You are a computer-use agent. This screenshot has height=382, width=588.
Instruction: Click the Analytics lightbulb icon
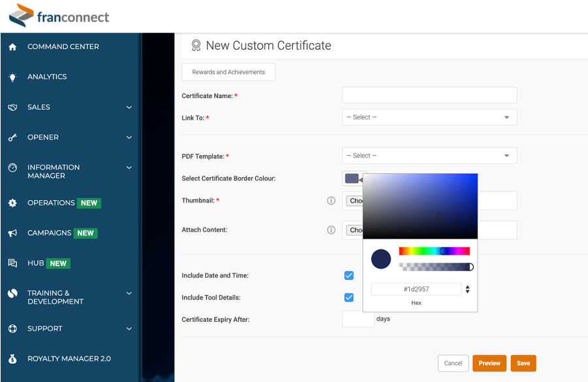[12, 77]
